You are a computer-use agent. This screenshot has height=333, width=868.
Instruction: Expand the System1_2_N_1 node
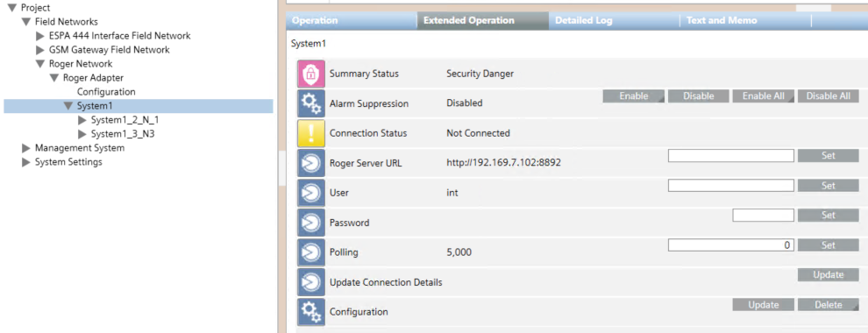click(x=82, y=120)
